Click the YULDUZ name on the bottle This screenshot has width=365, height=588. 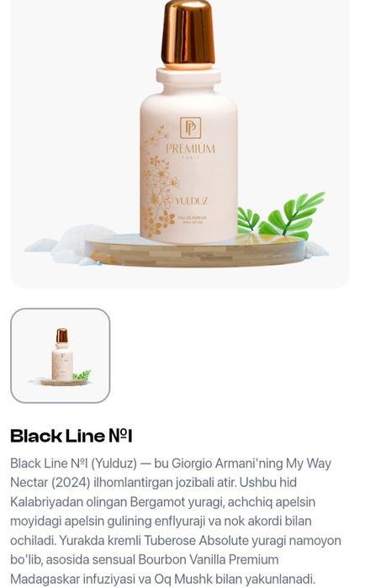tap(191, 201)
